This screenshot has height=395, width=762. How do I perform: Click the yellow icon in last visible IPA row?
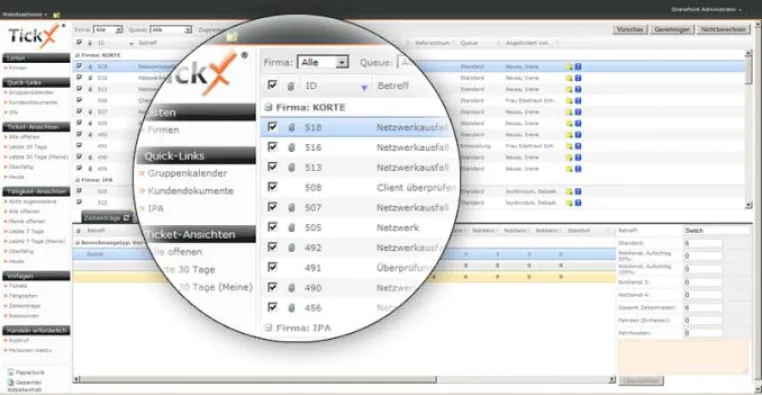[x=569, y=203]
